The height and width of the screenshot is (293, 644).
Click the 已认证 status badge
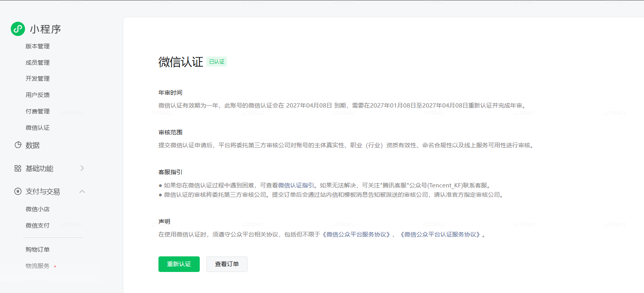[x=217, y=62]
